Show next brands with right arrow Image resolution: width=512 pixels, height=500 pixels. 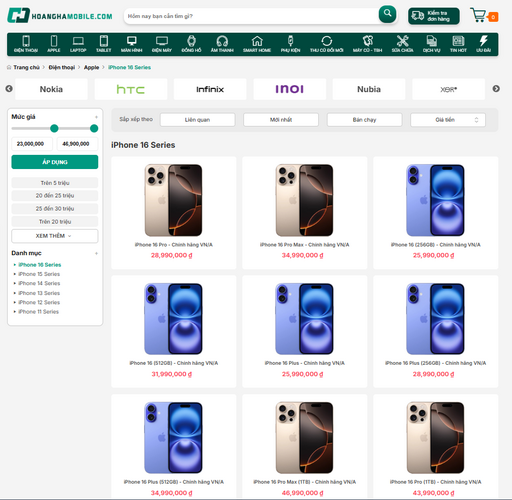click(x=496, y=89)
